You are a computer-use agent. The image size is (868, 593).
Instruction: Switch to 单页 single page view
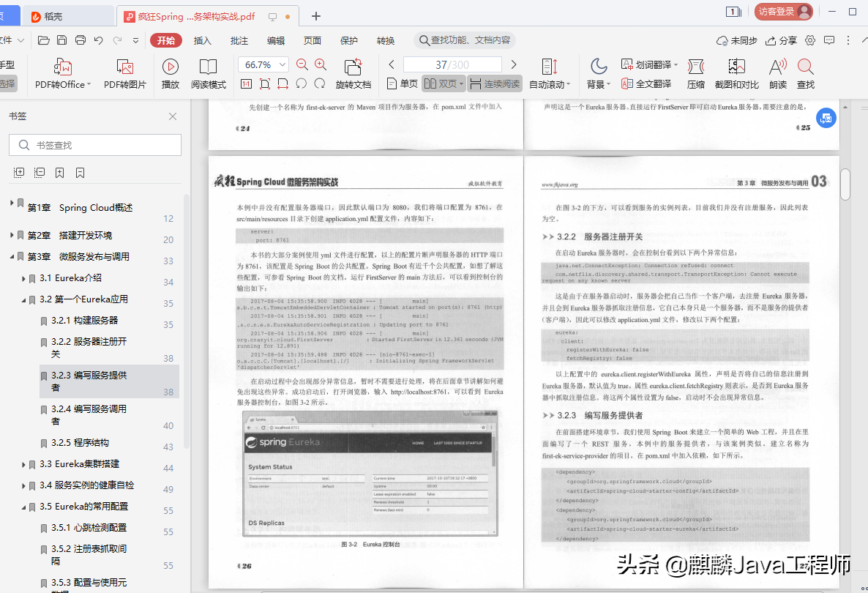coord(402,83)
